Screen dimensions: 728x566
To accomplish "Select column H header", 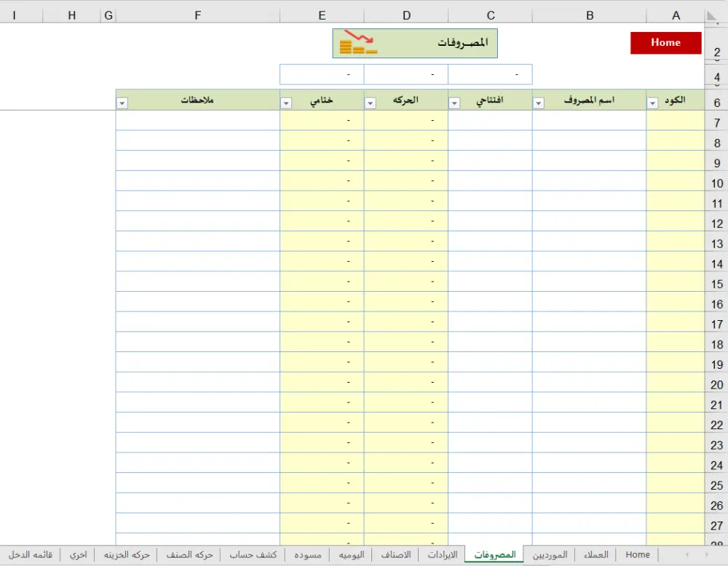I will [x=71, y=15].
